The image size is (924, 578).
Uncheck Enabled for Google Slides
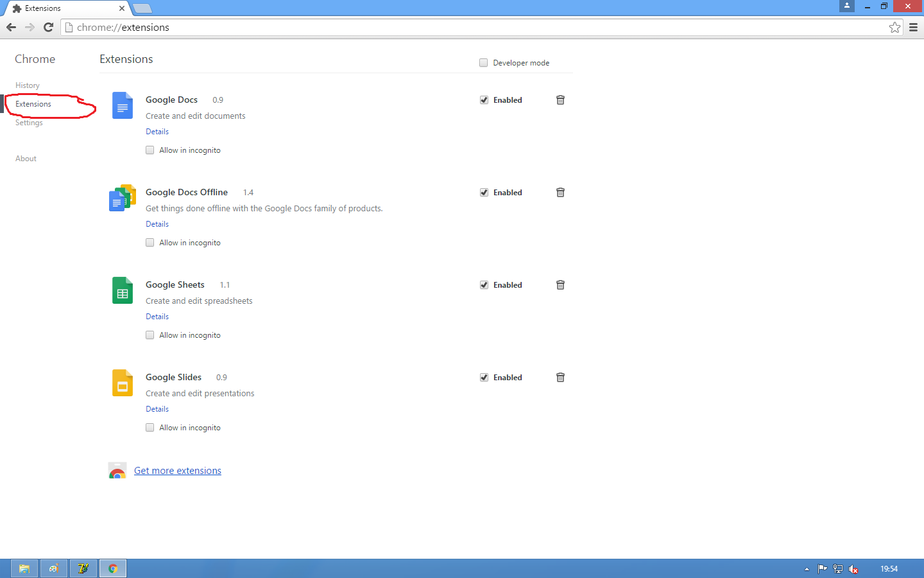pos(484,378)
